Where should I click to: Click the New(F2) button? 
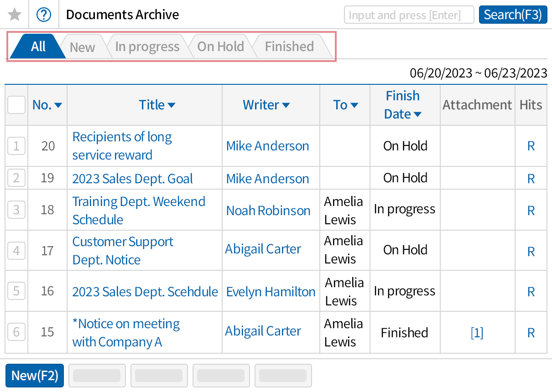point(34,375)
